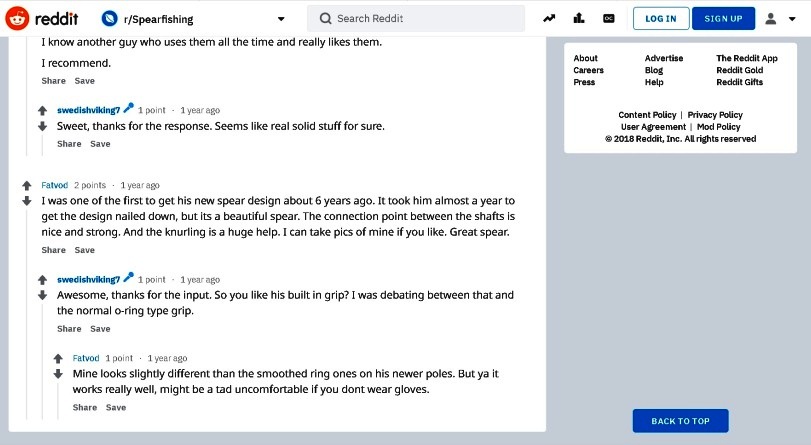Click the r/Spearfishing community icon
Viewport: 811px width, 445px height.
[x=109, y=19]
